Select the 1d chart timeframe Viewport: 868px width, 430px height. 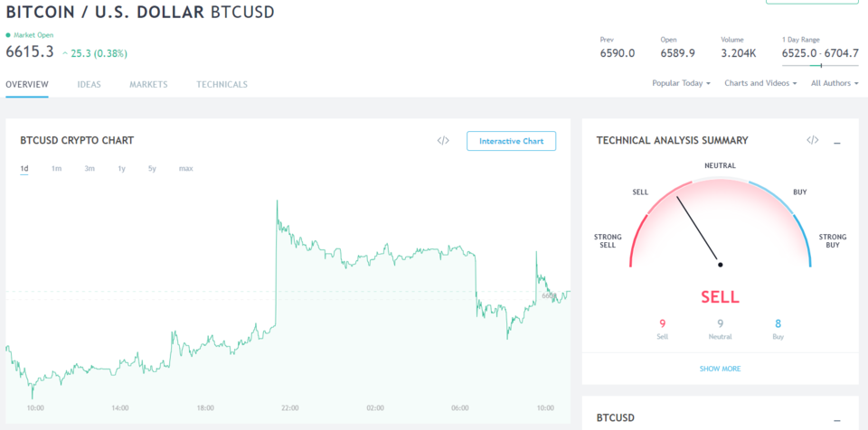click(x=24, y=168)
